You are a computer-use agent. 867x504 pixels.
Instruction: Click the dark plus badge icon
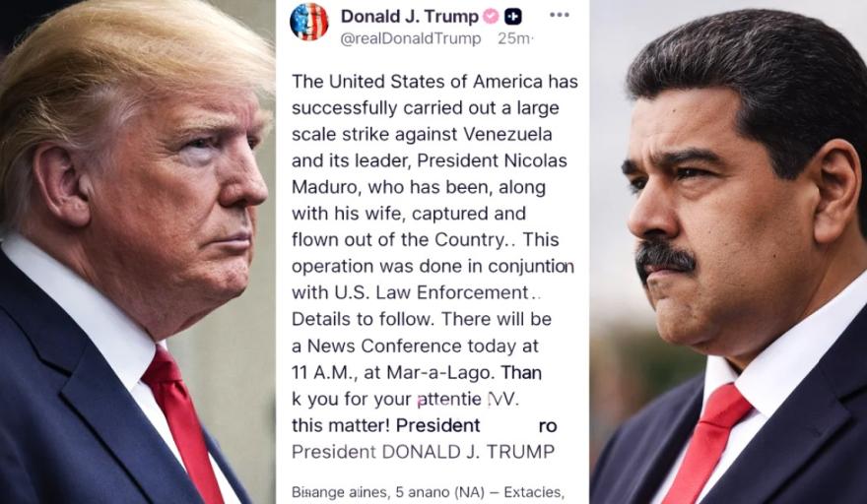(513, 17)
